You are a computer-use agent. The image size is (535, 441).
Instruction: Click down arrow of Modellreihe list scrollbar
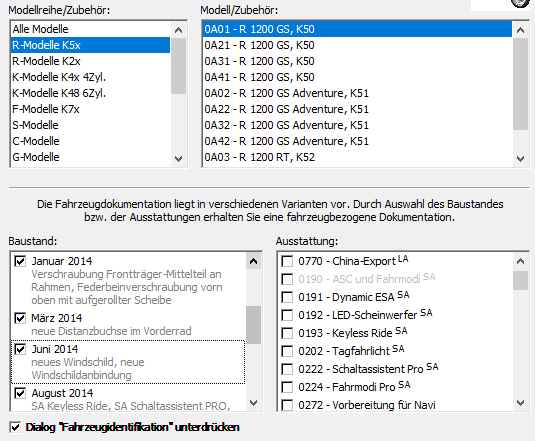coord(178,159)
